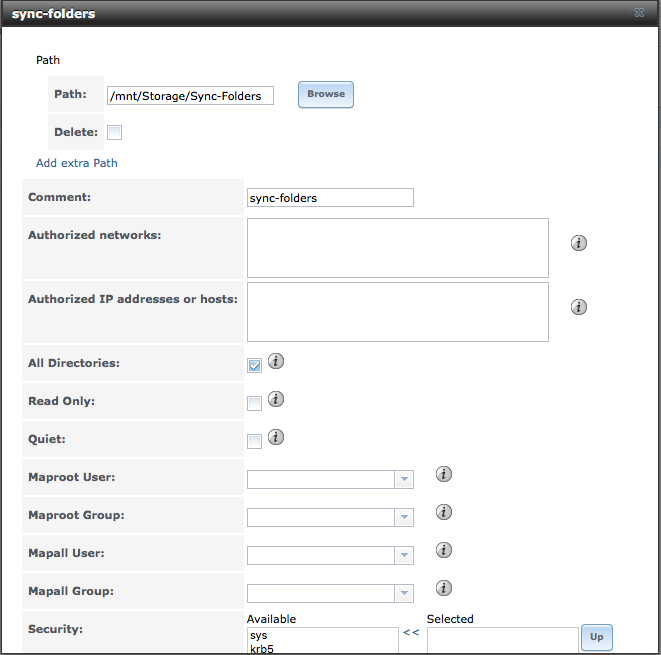Open info icon for Authorized networks

(x=578, y=243)
